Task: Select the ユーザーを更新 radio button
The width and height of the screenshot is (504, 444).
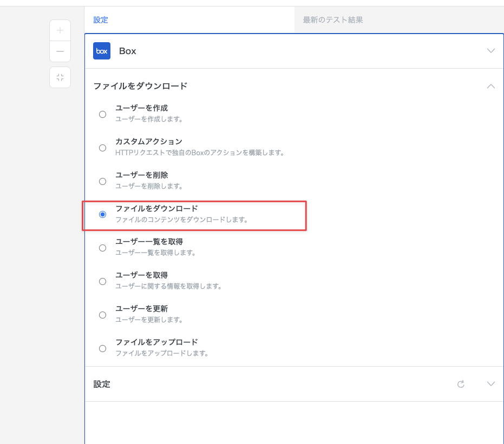Action: coord(102,315)
